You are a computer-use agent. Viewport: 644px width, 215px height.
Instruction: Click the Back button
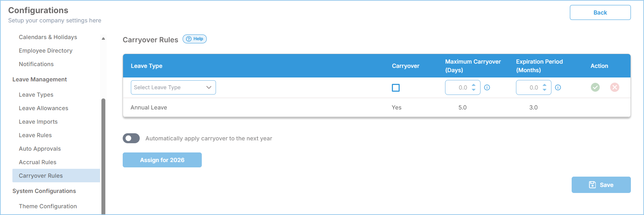600,12
